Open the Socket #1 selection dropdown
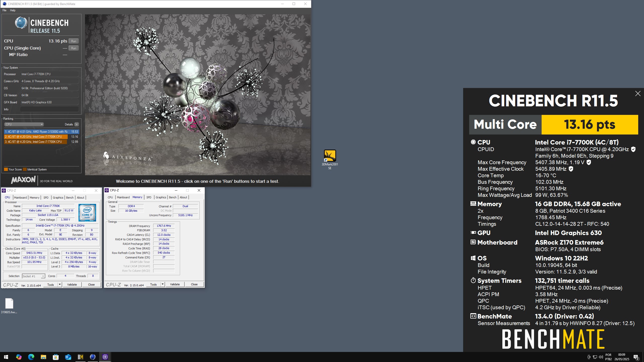 coord(33,276)
